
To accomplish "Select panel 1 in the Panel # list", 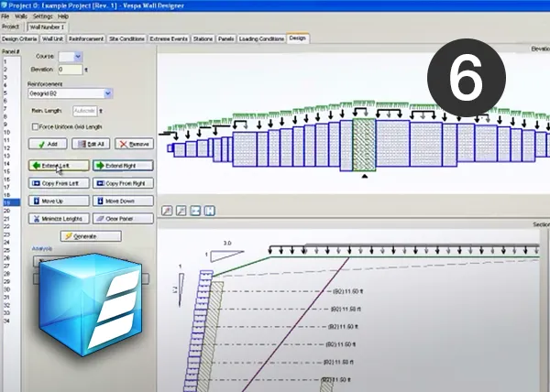I will [12, 61].
